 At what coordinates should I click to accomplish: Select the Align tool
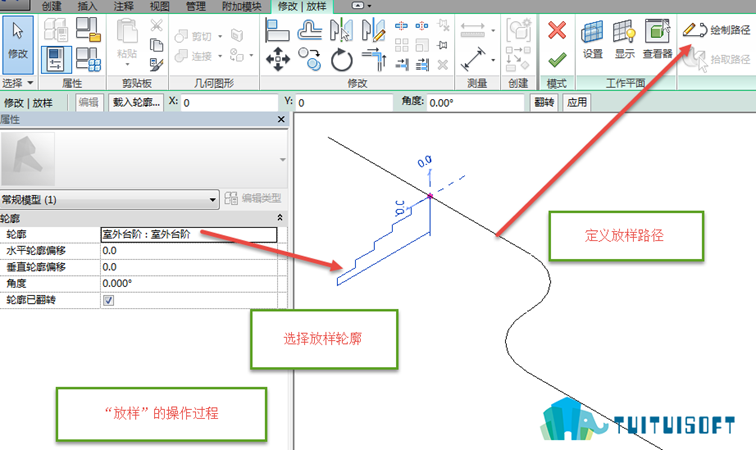click(277, 30)
